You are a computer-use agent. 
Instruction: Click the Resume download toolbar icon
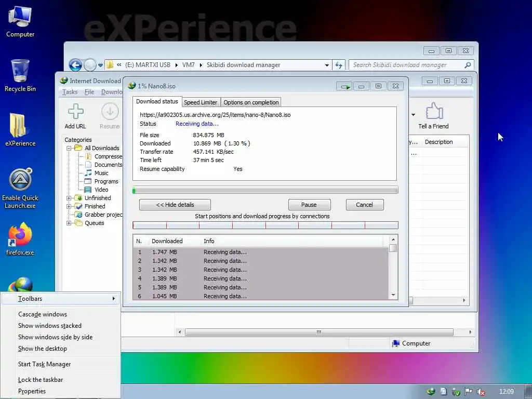(110, 116)
